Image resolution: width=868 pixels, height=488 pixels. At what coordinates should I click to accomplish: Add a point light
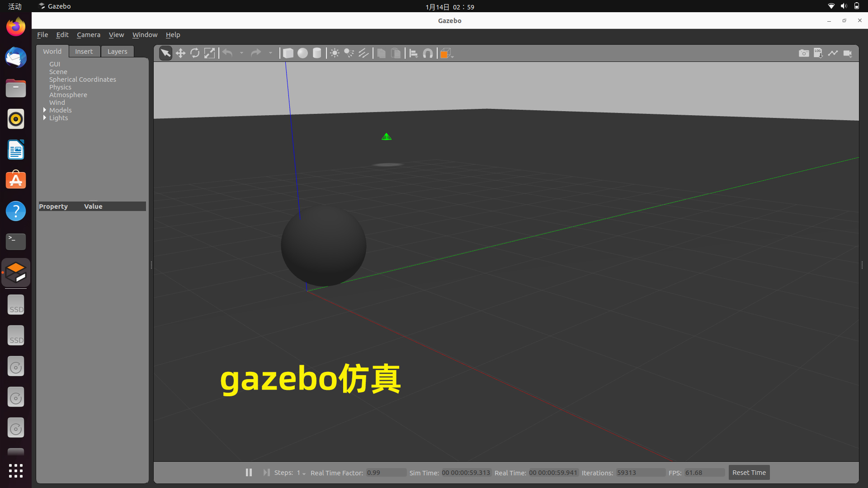coord(335,53)
